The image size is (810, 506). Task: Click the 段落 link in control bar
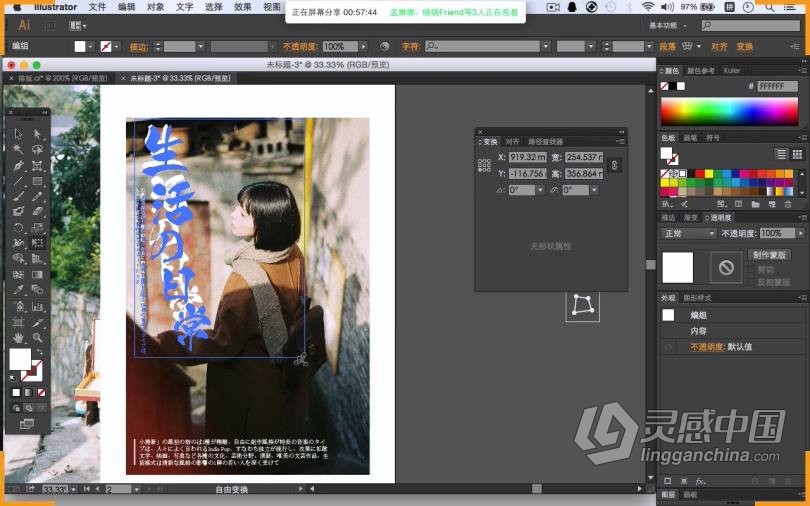point(667,46)
